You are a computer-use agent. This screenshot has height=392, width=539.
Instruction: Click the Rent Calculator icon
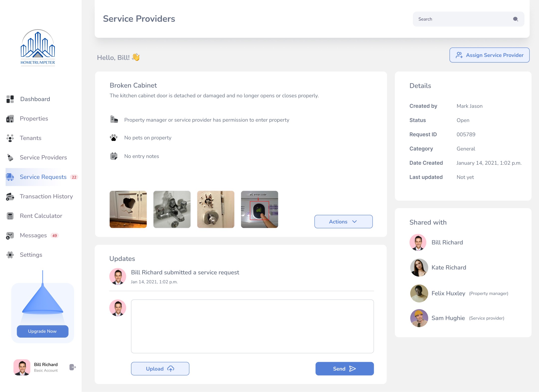pos(10,216)
